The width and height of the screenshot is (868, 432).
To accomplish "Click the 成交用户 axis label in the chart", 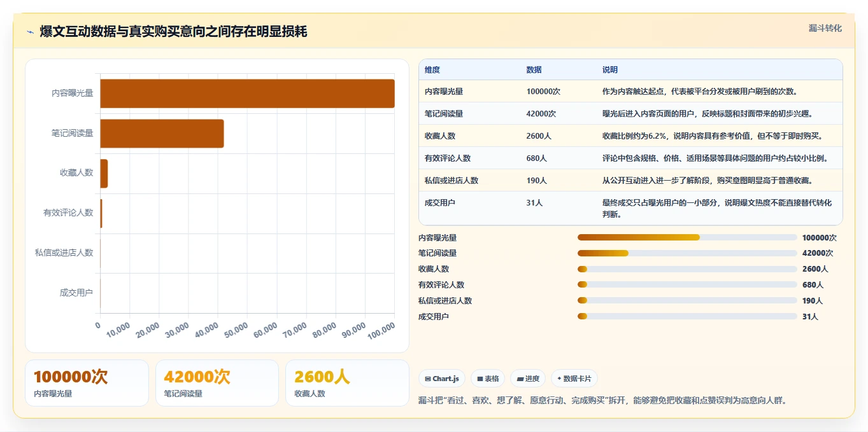I will tap(76, 293).
